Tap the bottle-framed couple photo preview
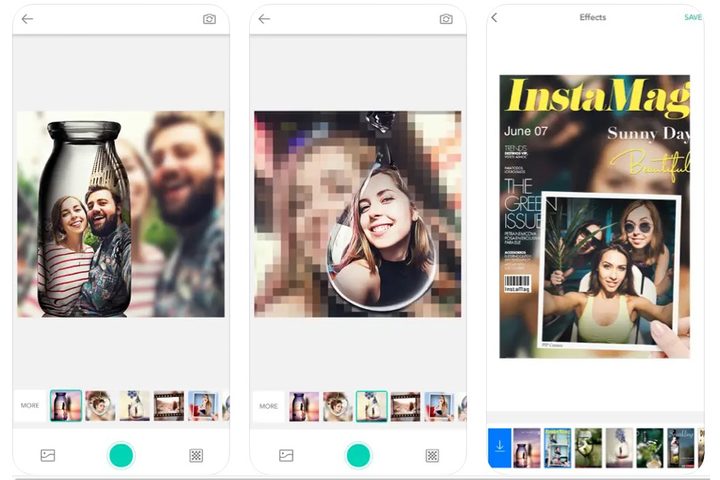 click(x=121, y=214)
